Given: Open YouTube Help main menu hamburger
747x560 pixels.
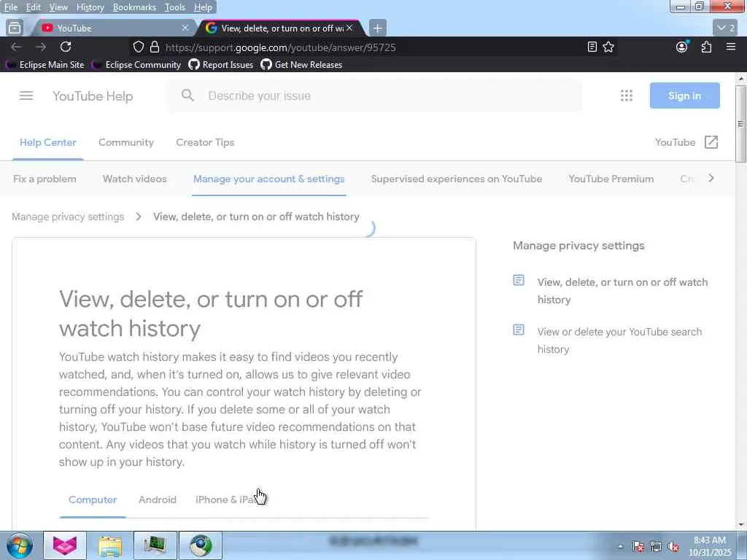Looking at the screenshot, I should 26,96.
